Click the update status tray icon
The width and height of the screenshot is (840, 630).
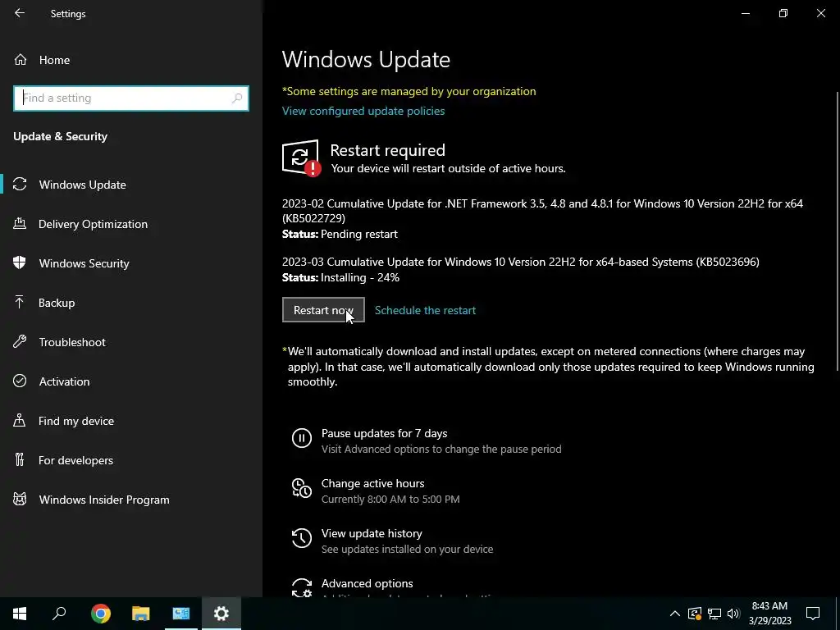695,614
